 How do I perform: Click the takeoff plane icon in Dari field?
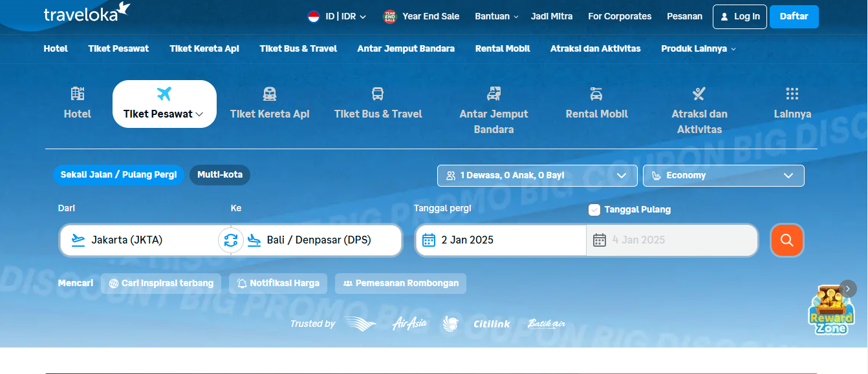(x=78, y=240)
